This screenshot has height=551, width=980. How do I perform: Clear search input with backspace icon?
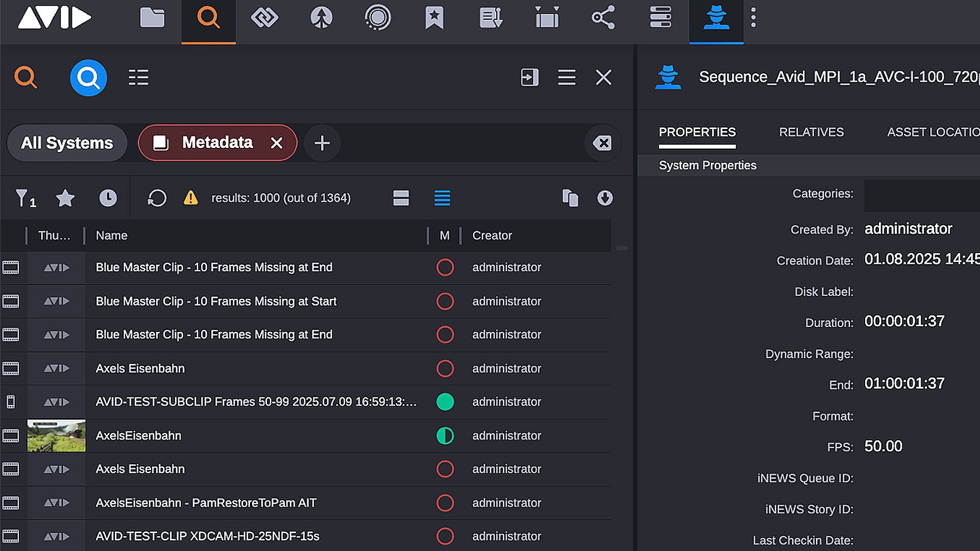(602, 143)
